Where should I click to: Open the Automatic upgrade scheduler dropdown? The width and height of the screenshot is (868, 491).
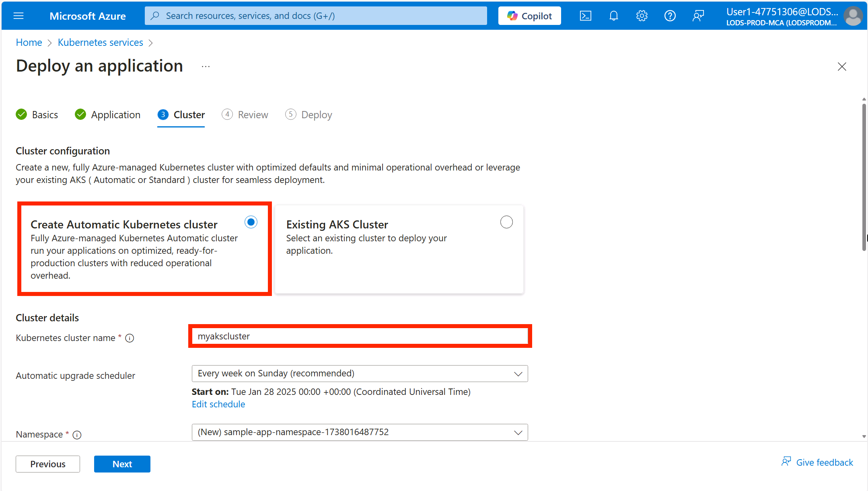coord(360,374)
